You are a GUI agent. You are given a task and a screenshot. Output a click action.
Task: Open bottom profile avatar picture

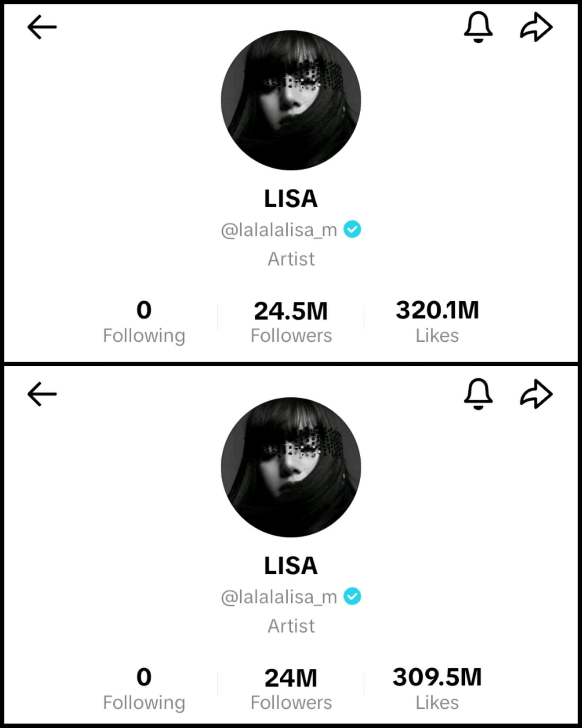pos(291,467)
